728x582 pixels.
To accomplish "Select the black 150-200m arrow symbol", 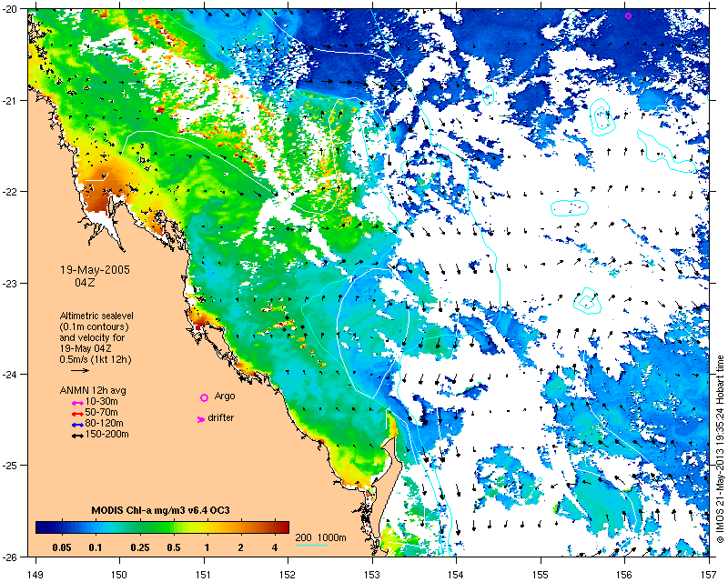I will click(x=77, y=436).
